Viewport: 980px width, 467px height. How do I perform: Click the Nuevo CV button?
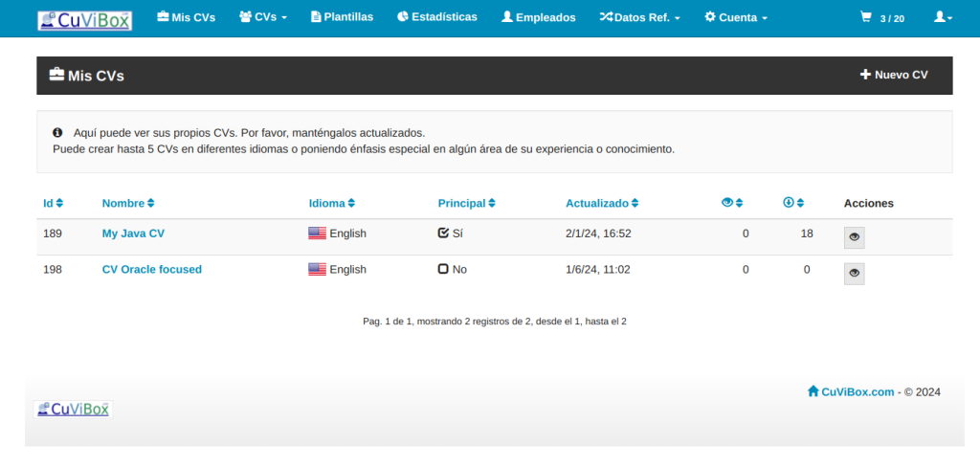coord(894,75)
